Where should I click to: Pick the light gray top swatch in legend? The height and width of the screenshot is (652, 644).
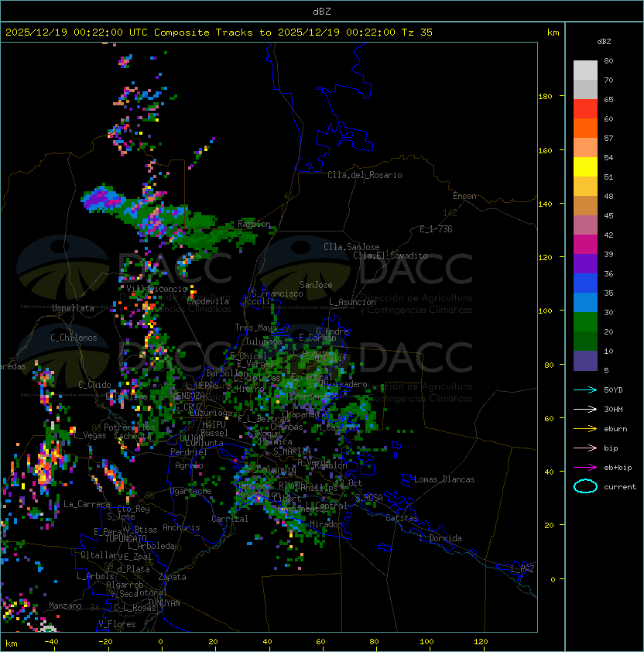585,70
